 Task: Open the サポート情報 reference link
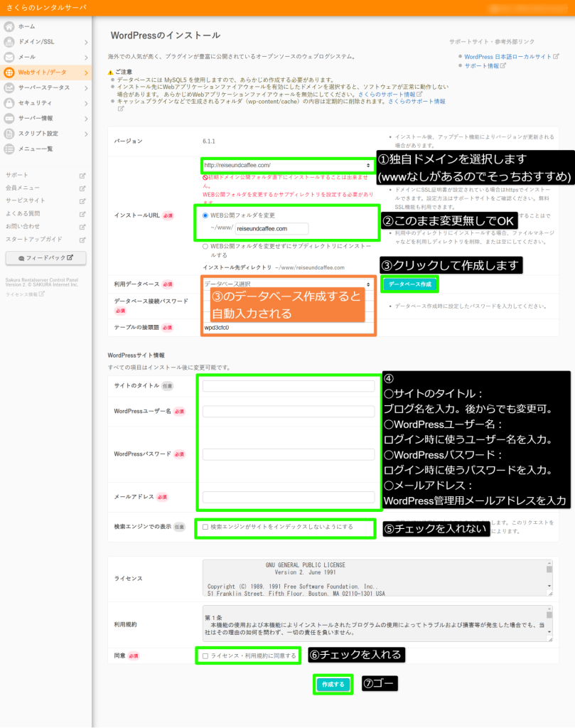click(482, 66)
